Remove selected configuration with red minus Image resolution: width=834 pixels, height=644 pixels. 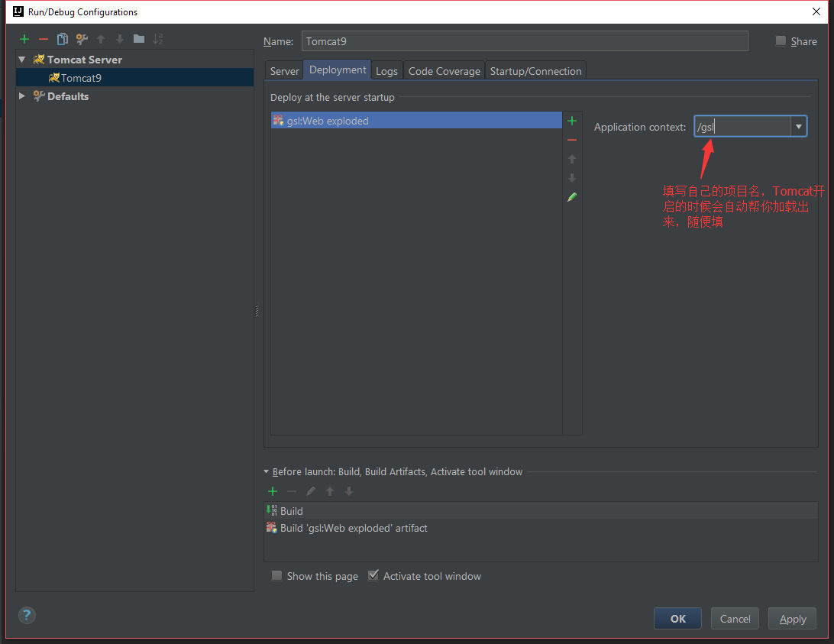[44, 39]
